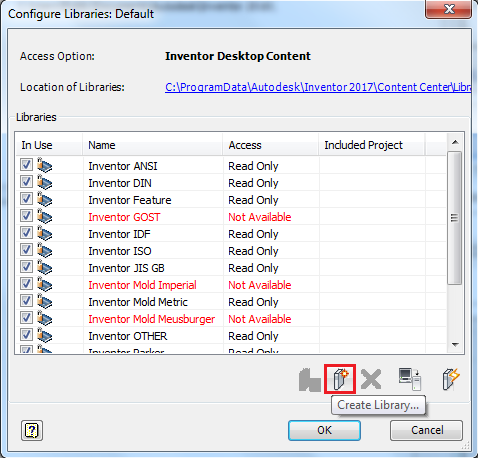Click the Cancel button

(x=427, y=430)
